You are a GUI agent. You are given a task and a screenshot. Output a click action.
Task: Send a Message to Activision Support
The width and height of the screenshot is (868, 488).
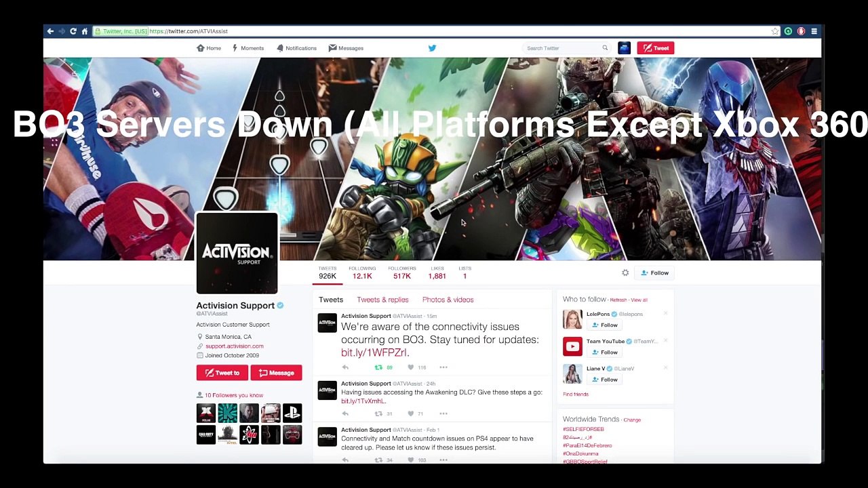[276, 373]
